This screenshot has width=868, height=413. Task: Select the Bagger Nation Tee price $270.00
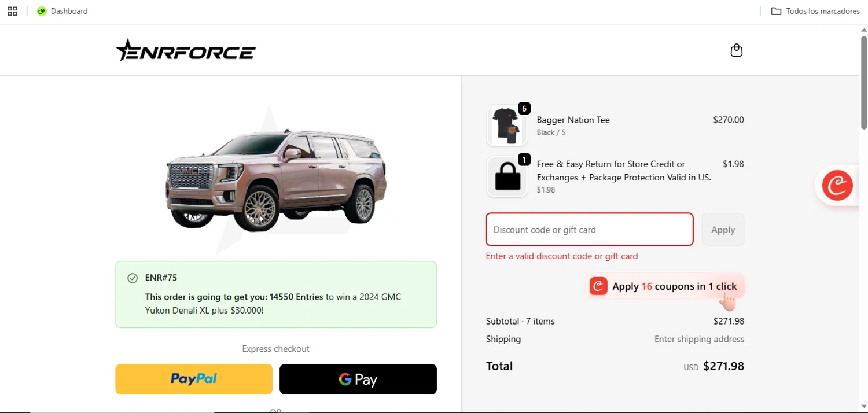click(729, 120)
